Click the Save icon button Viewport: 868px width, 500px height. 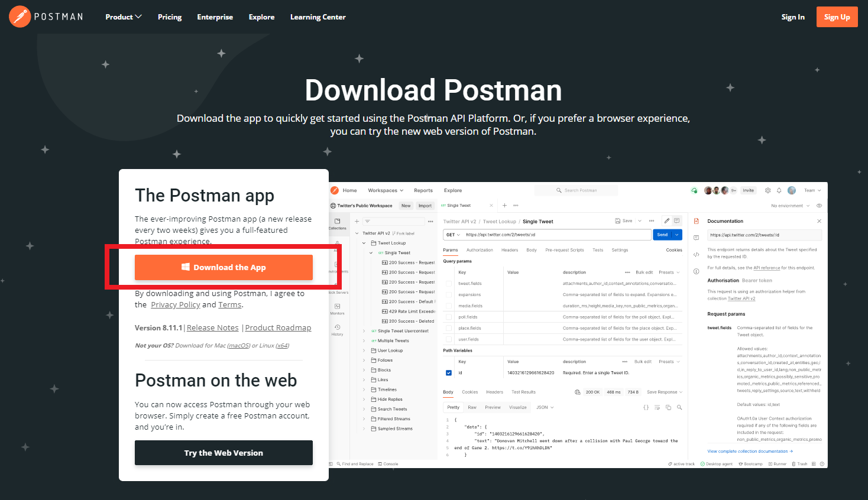[x=624, y=221]
